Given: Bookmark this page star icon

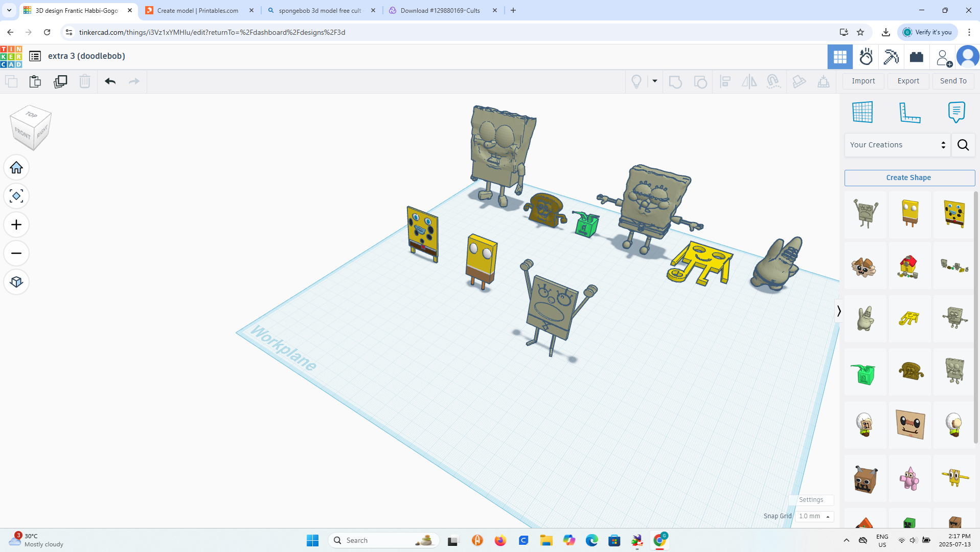Looking at the screenshot, I should coord(860,32).
